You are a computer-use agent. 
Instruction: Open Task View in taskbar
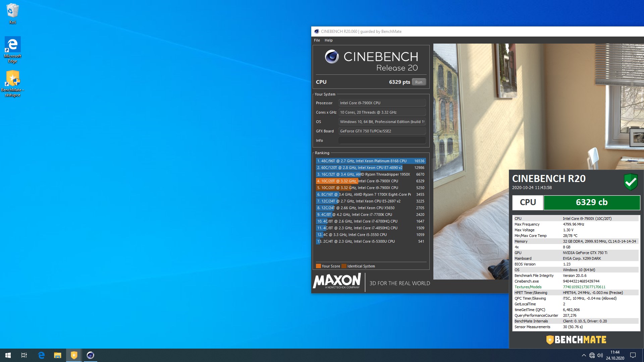tap(24, 355)
